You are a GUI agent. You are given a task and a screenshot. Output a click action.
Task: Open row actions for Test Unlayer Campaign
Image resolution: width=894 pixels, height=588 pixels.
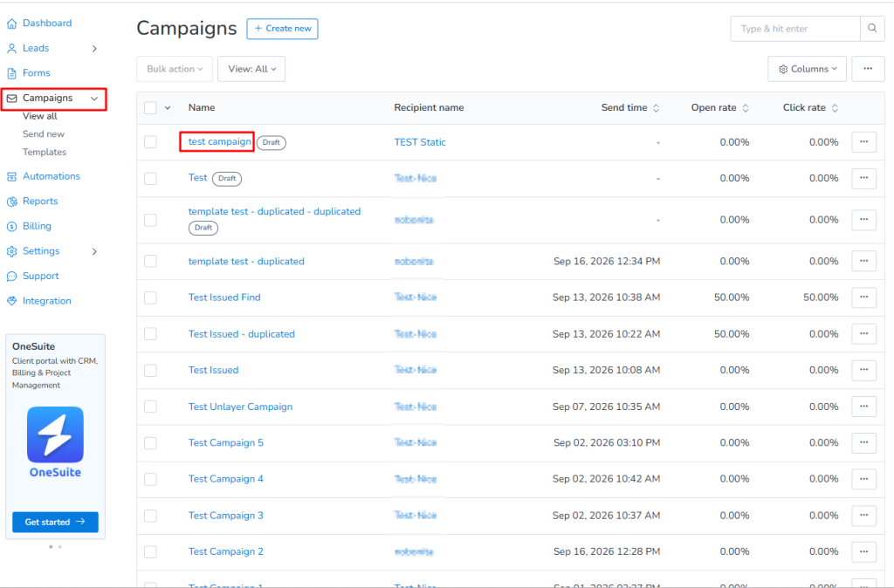click(863, 407)
